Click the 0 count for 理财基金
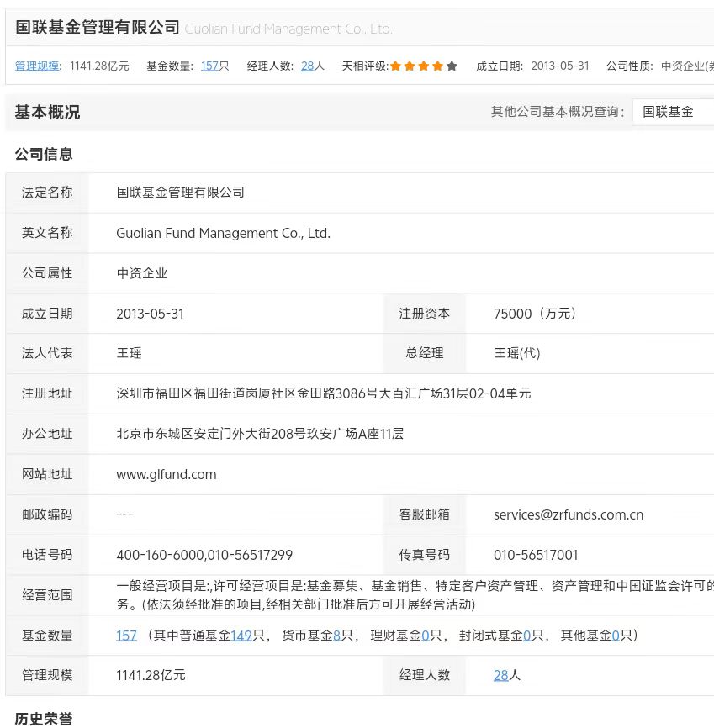Screen dimensions: 714x728 tap(426, 636)
